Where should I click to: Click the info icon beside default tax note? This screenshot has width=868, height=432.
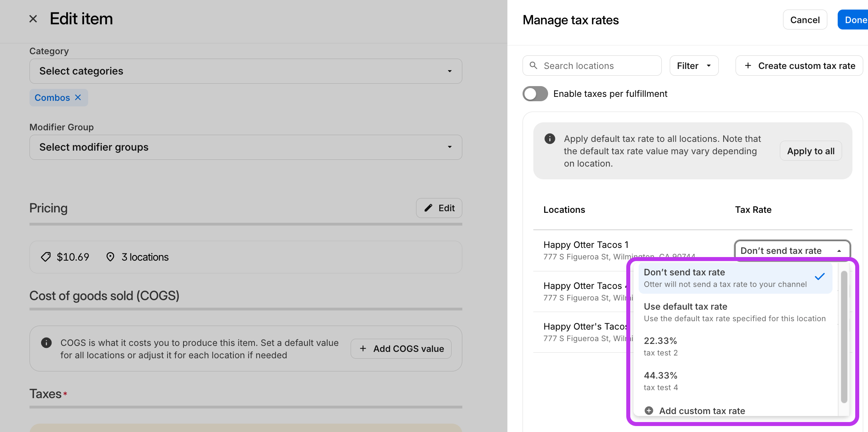pyautogui.click(x=550, y=139)
